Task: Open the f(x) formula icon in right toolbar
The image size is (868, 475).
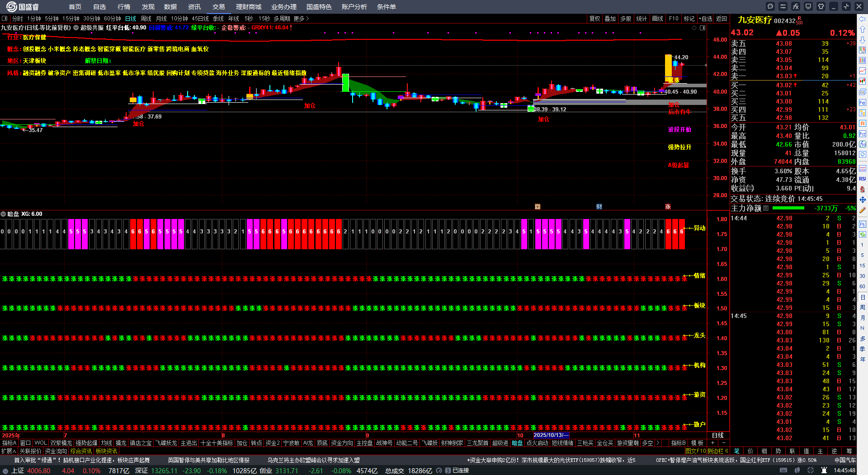Action: pos(863,144)
